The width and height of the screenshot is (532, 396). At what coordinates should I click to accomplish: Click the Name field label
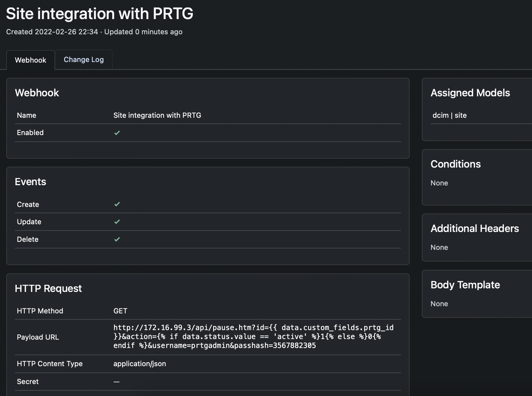coord(27,115)
